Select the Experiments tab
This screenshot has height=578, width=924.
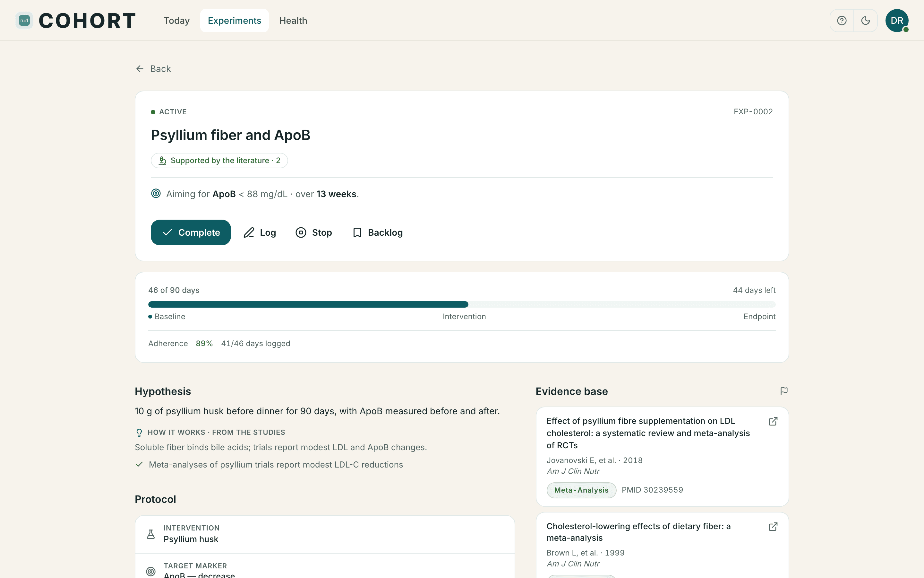coord(235,21)
